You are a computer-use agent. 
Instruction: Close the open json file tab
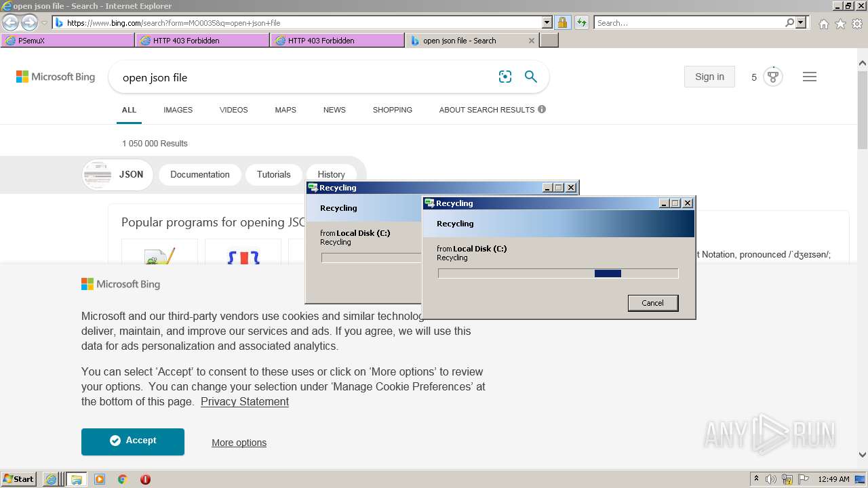pyautogui.click(x=532, y=41)
